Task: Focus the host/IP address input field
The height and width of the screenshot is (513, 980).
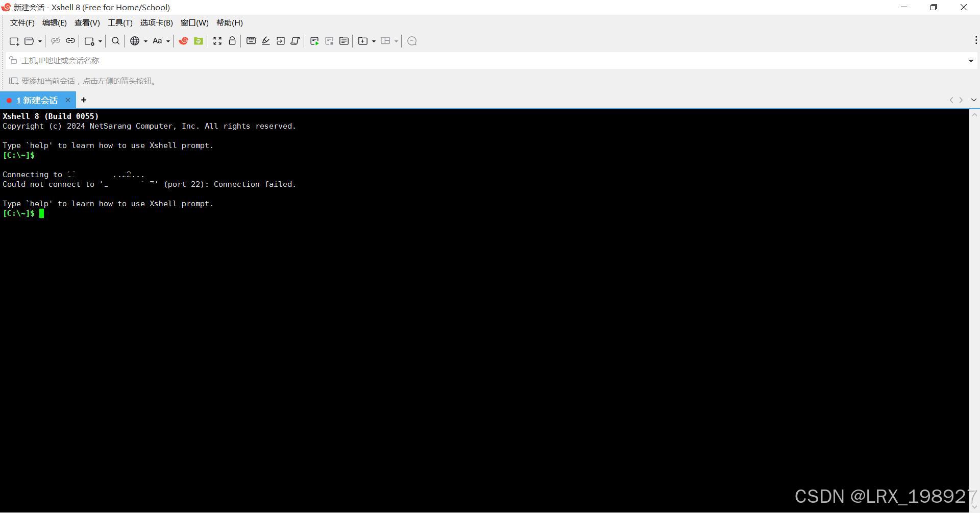Action: 490,61
